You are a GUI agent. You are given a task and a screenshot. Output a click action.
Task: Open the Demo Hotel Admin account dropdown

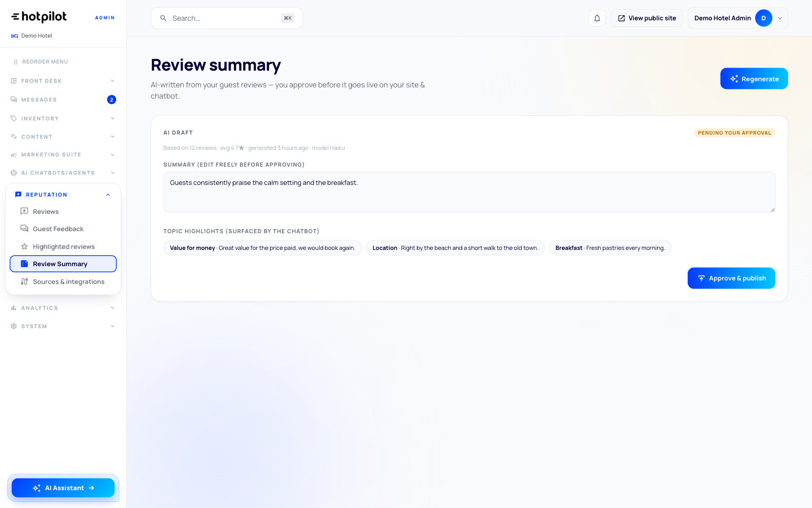click(738, 18)
